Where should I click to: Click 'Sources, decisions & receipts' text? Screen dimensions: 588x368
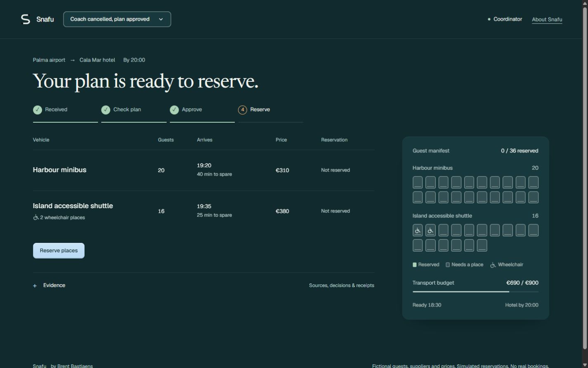pos(342,285)
